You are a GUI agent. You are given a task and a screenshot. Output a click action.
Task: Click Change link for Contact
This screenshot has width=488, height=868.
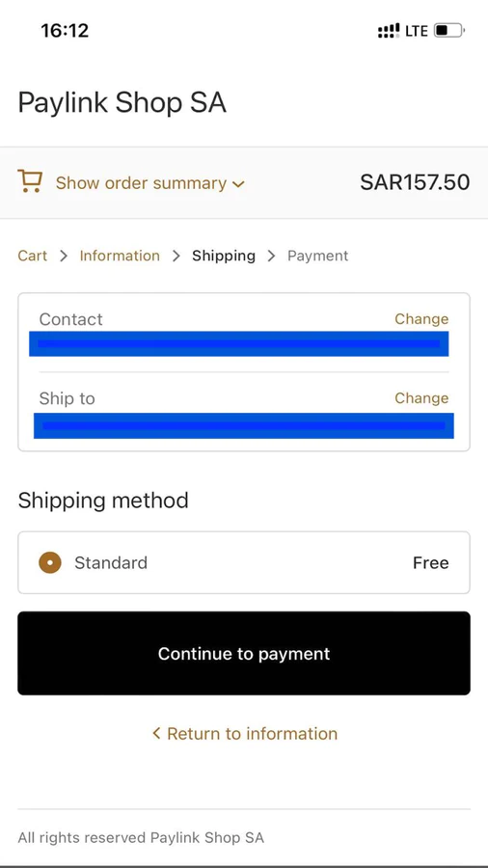[x=421, y=319]
